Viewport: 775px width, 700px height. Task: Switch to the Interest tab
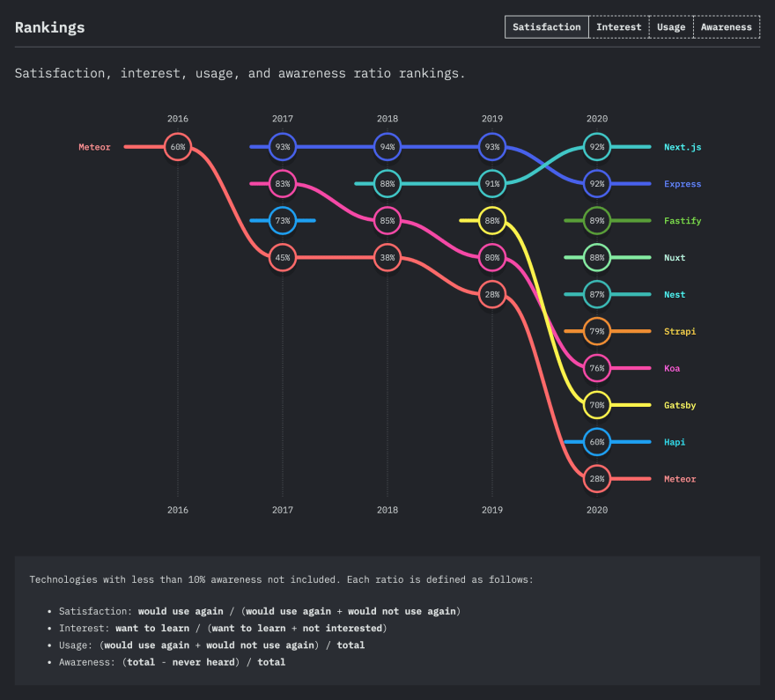click(x=618, y=27)
